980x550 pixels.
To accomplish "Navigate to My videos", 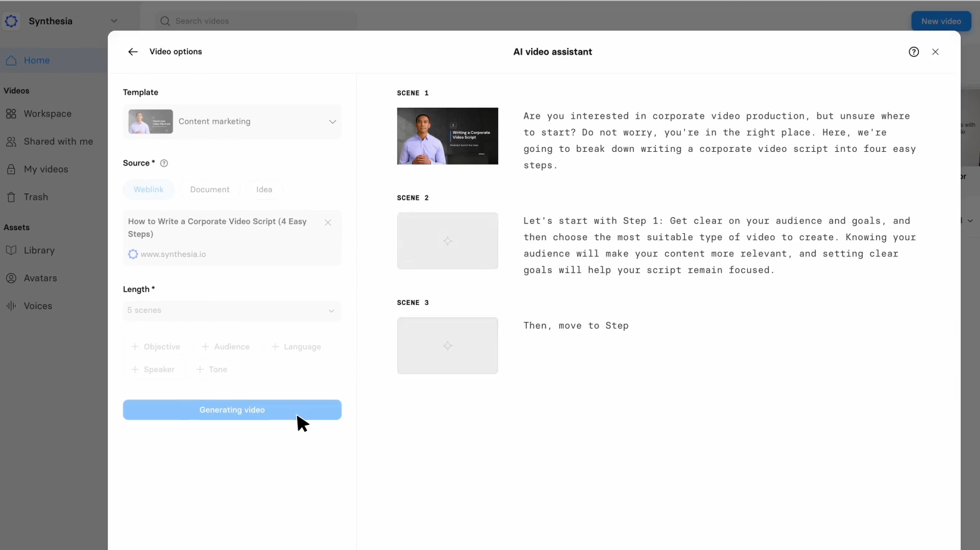I will 45,169.
